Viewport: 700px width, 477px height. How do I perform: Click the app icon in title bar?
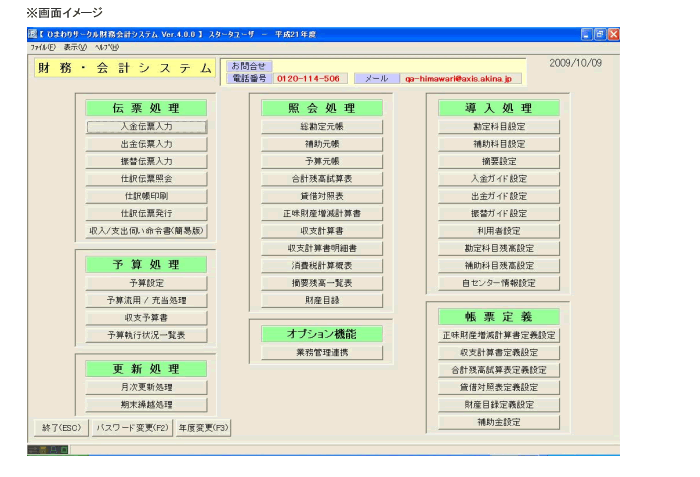[x=33, y=34]
